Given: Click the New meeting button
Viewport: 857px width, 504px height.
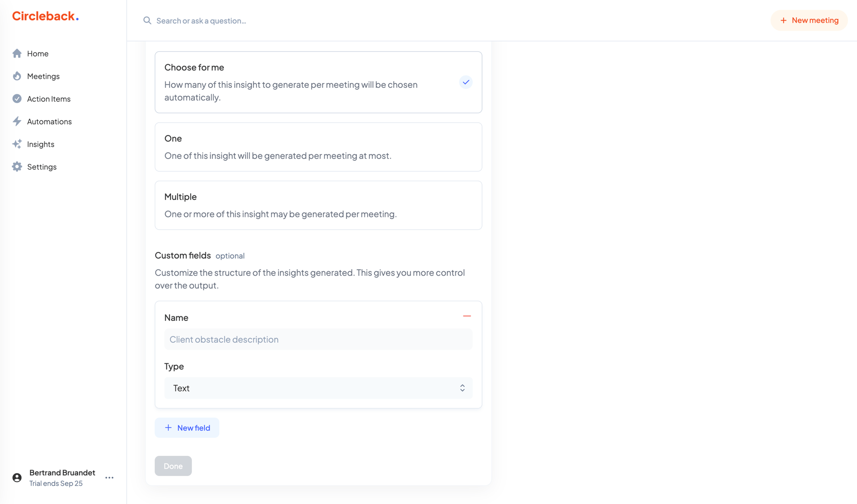Looking at the screenshot, I should coord(809,20).
